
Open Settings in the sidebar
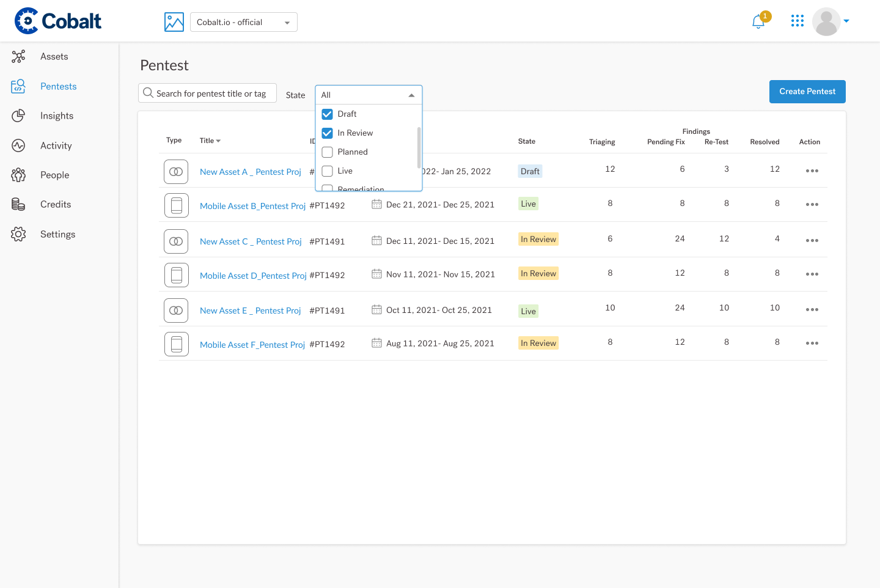(x=58, y=234)
